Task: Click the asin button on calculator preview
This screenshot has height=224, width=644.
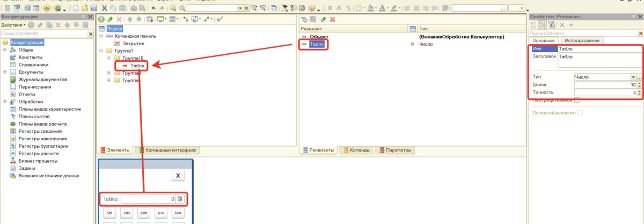Action: click(144, 213)
